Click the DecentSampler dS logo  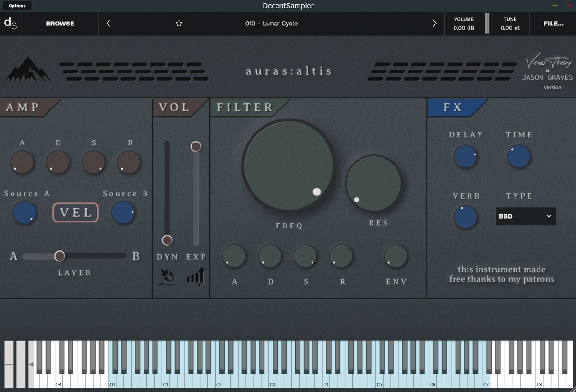[11, 24]
